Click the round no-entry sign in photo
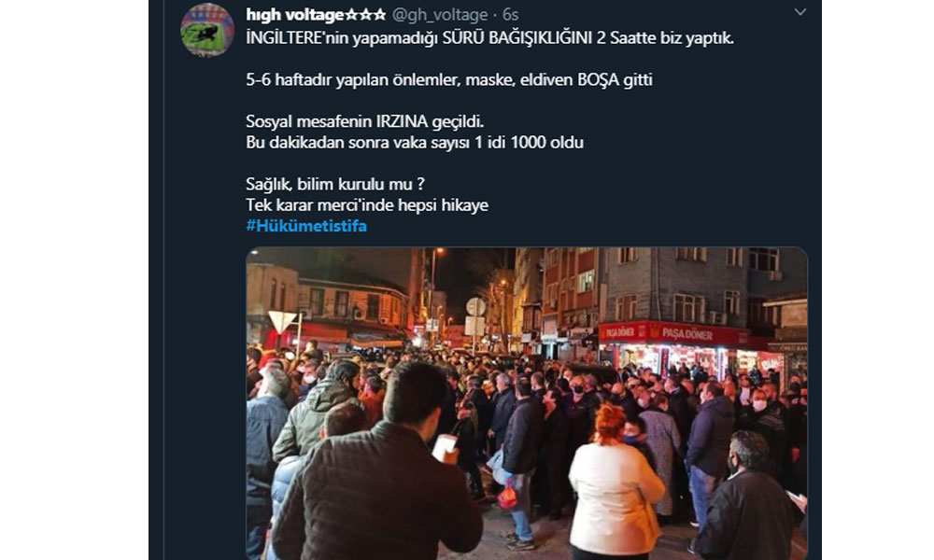Viewport: 934px width, 560px height. [475, 306]
